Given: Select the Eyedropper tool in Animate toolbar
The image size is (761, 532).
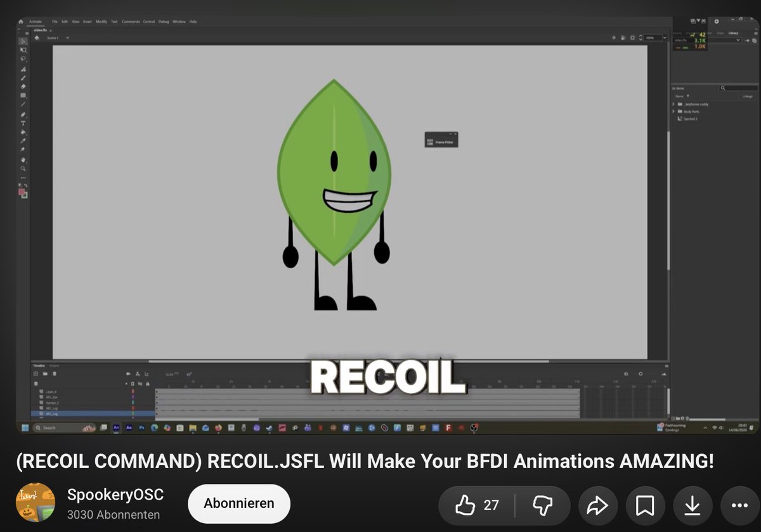Looking at the screenshot, I should [23, 141].
